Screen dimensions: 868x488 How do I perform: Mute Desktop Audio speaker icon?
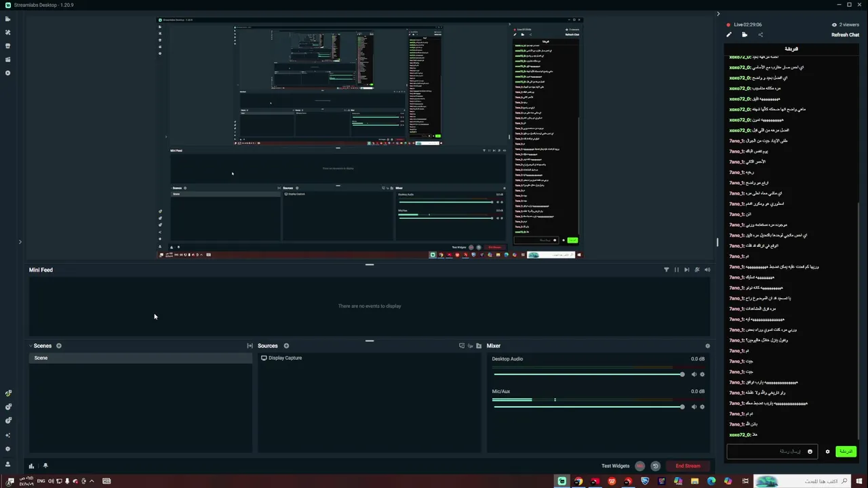pyautogui.click(x=694, y=374)
